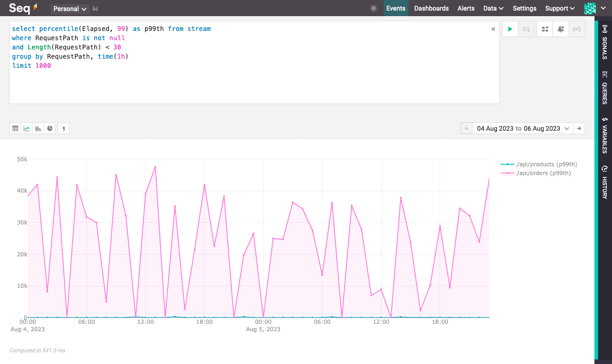
Task: Open the Events tab
Action: [396, 8]
